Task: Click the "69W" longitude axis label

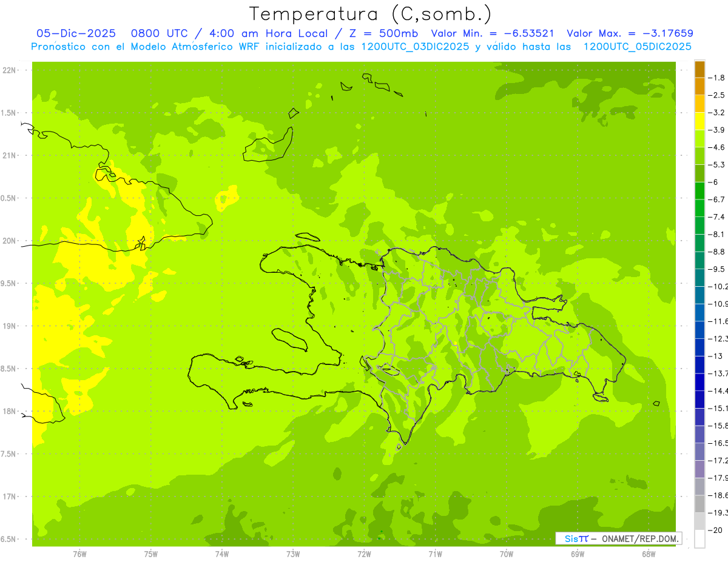Action: pos(578,554)
